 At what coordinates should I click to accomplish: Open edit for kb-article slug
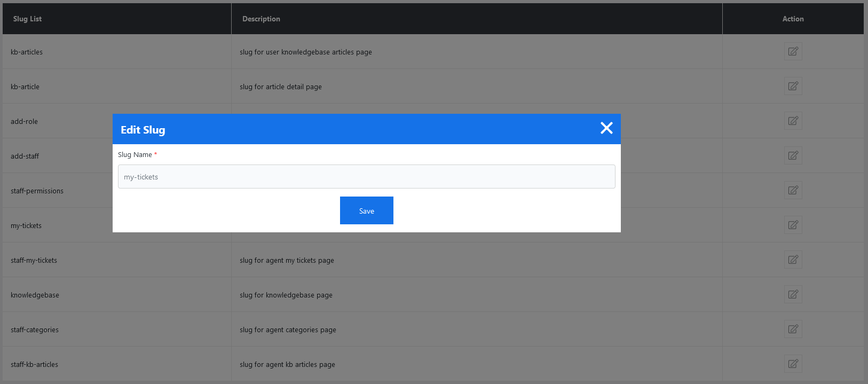[793, 87]
